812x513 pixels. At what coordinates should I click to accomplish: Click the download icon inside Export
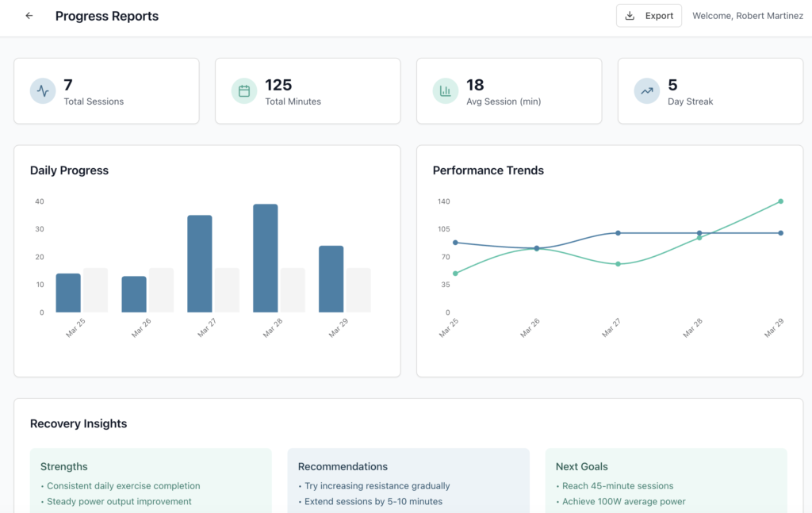[630, 16]
